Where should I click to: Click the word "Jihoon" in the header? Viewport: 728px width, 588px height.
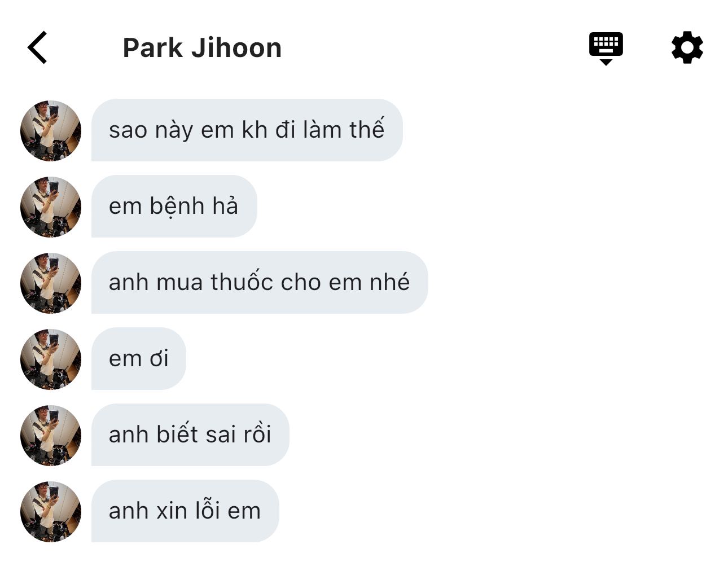coord(236,48)
